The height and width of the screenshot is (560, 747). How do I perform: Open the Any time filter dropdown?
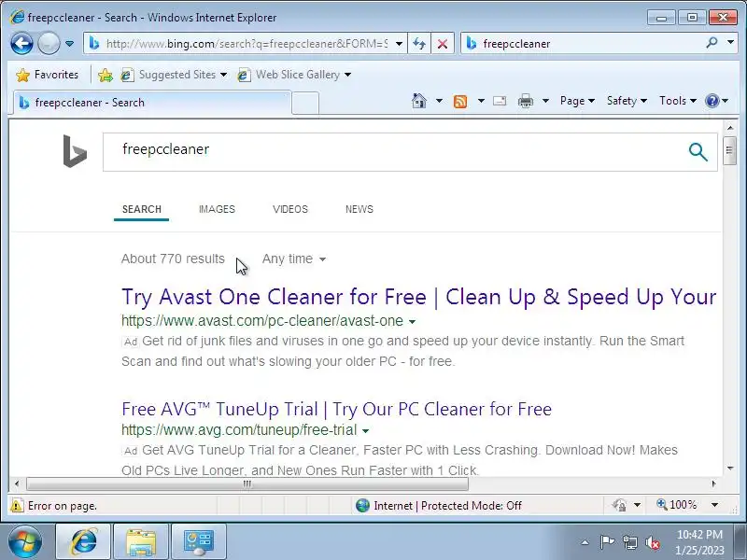293,259
